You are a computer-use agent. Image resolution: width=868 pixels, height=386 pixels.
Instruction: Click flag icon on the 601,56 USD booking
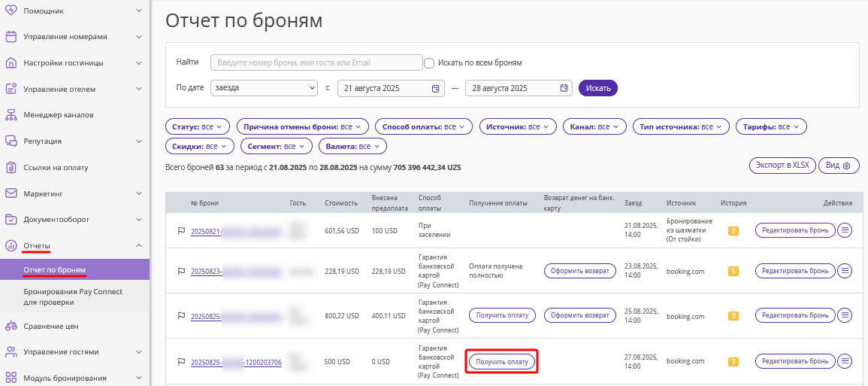pos(180,230)
